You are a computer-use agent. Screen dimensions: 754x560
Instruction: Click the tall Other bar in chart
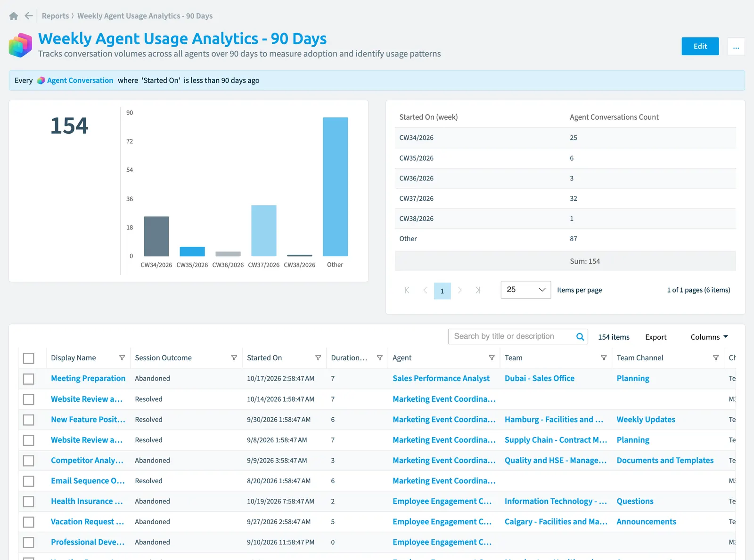click(x=336, y=187)
